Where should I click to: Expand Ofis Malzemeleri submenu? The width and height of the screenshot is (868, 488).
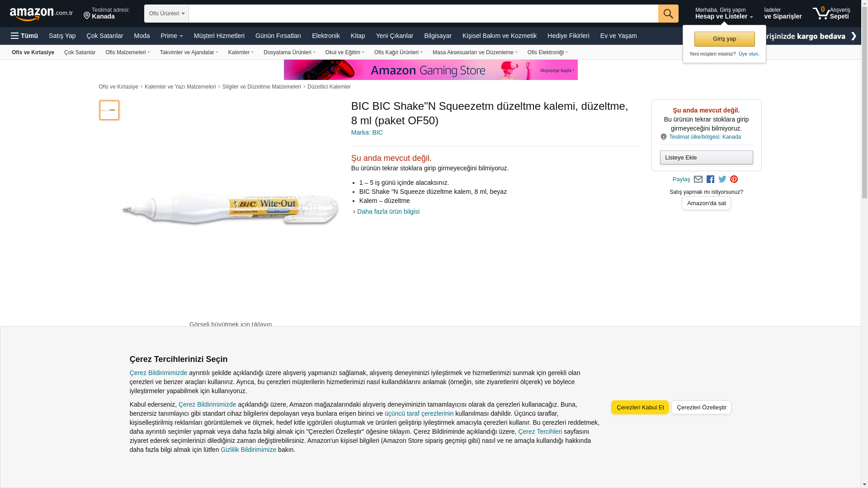tap(127, 52)
